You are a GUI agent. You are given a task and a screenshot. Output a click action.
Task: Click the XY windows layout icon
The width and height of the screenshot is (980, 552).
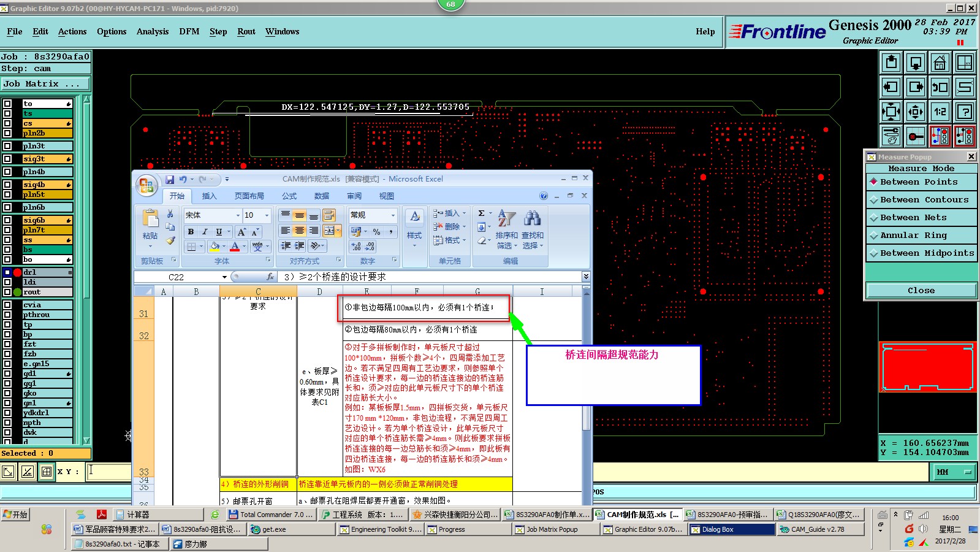coord(965,63)
